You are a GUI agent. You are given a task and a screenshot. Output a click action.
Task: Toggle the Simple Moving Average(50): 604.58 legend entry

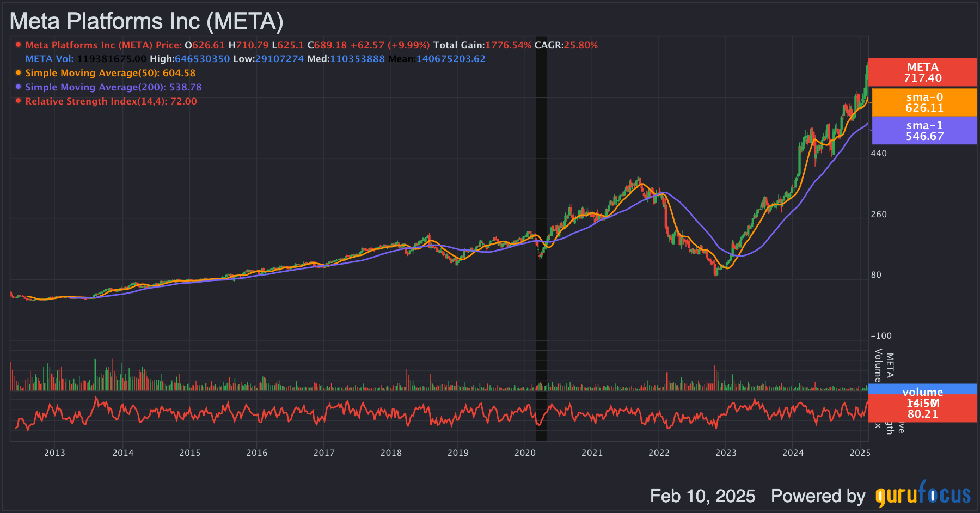pos(110,73)
